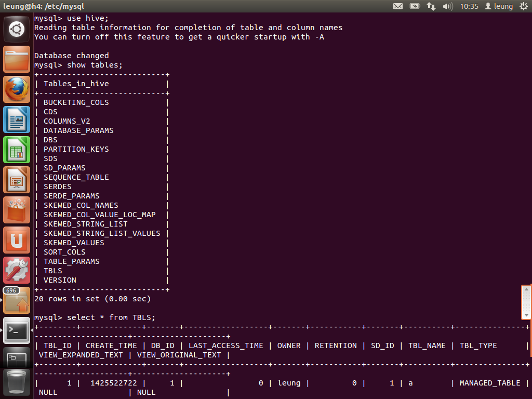Open the clock showing 10:35
532x399 pixels.
(469, 6)
